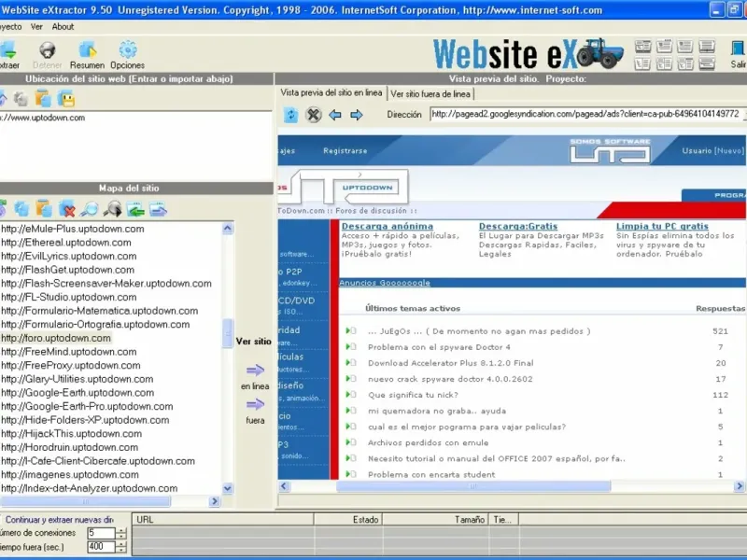
Task: Select http://foro.uptodown.com in site map list
Action: coord(56,338)
